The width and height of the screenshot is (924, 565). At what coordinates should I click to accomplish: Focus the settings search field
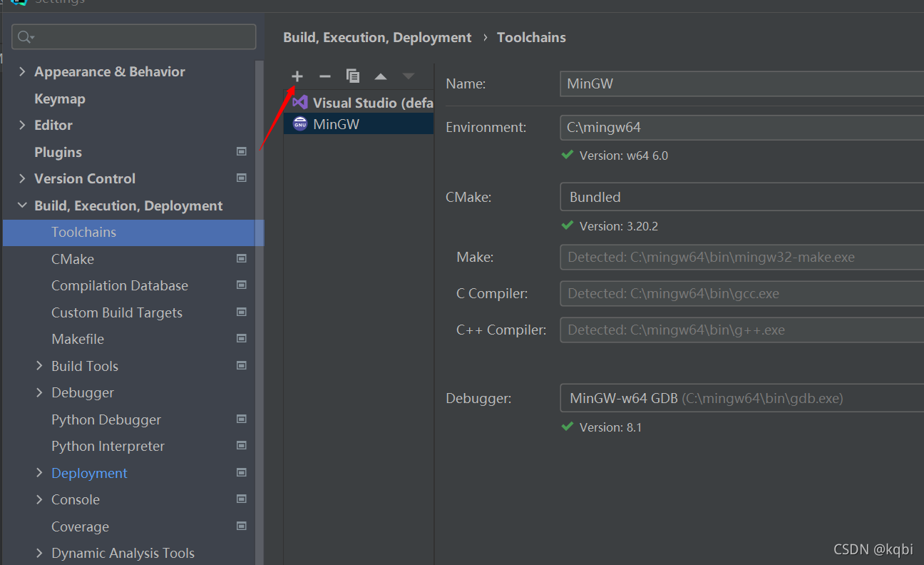134,37
